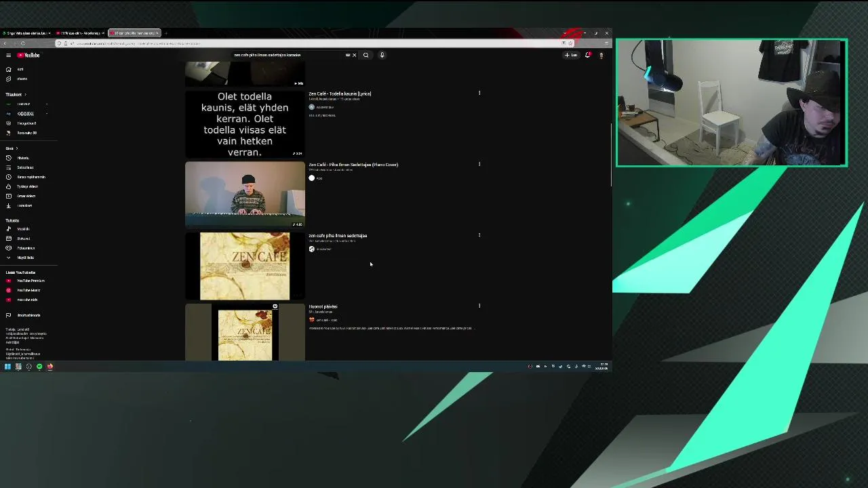
Task: Open Windows Start menu
Action: point(7,367)
